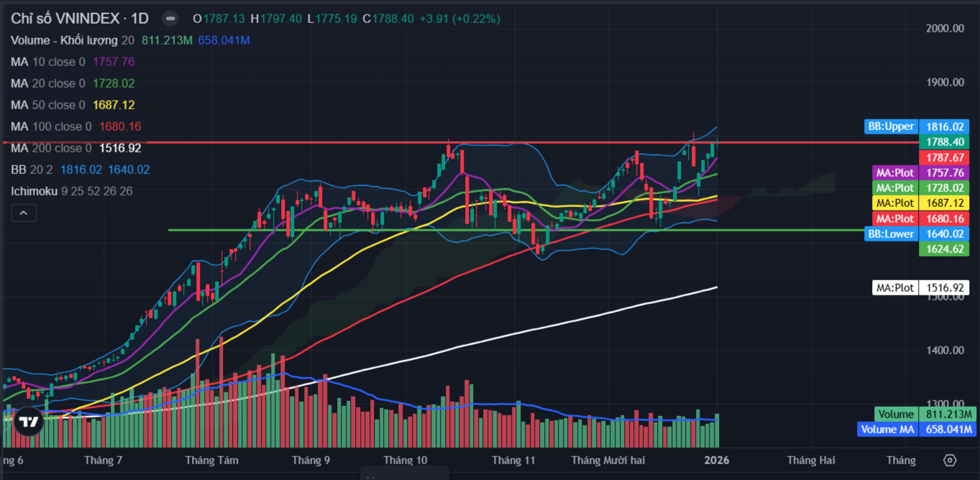The height and width of the screenshot is (480, 980).
Task: Click the market status pill icon beside 1D
Action: (170, 19)
